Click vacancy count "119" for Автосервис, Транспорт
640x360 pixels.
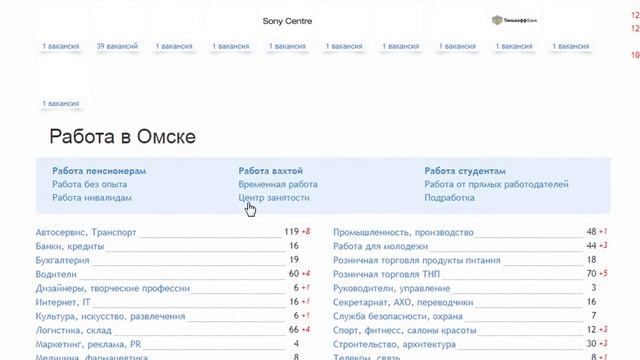click(x=291, y=231)
